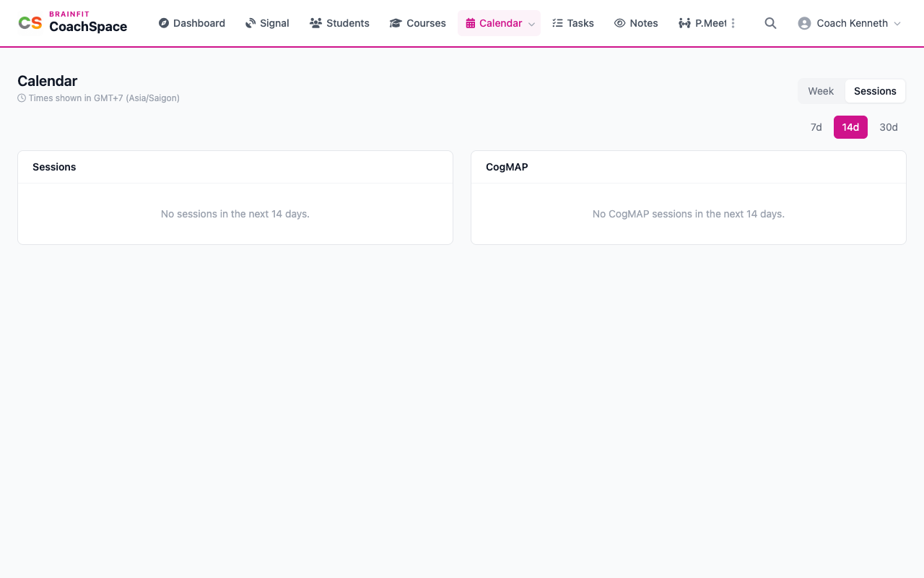Click the Dashboard compass icon

coord(164,23)
